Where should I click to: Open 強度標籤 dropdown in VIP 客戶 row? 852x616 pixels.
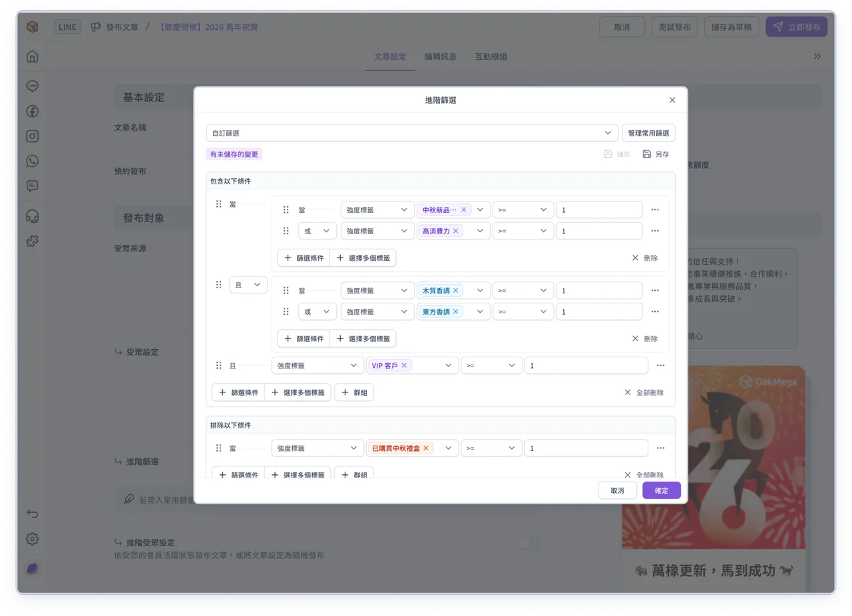[x=318, y=365]
